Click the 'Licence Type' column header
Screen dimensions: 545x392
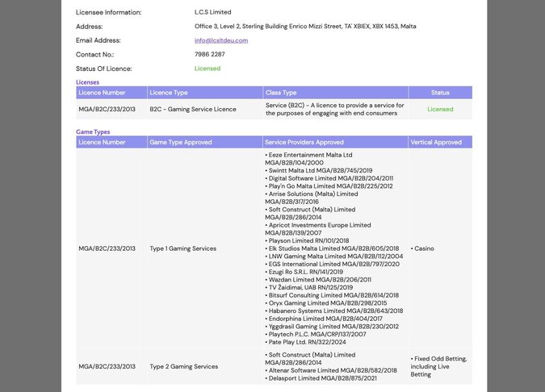[x=169, y=93]
